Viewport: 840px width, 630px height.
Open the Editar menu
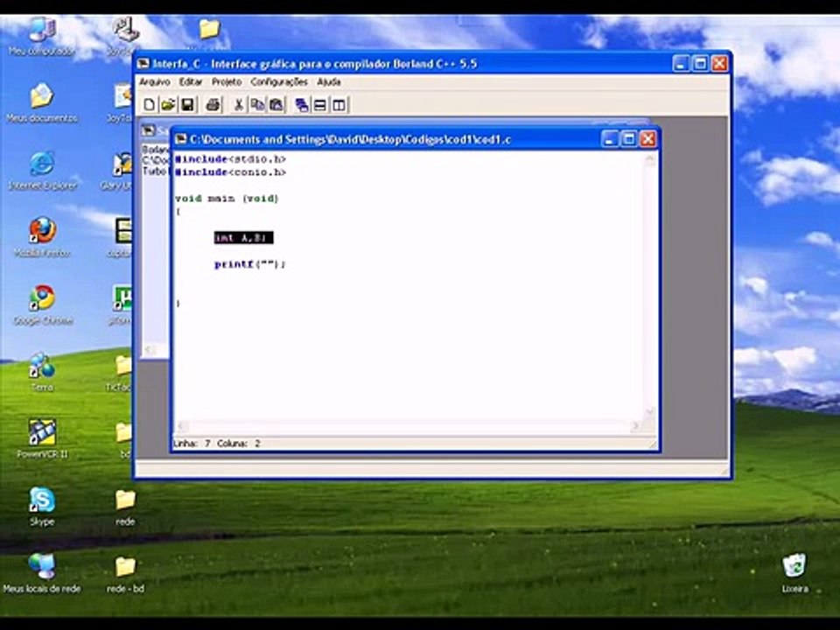click(191, 81)
